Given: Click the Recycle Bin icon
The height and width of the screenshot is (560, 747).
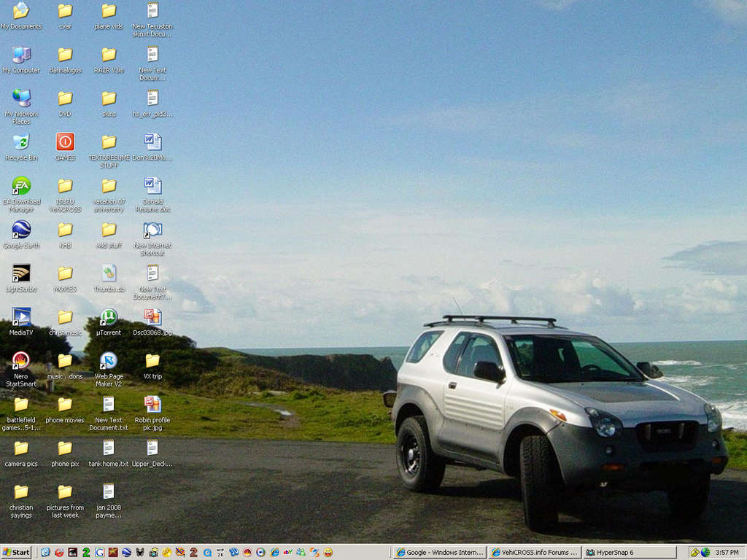Looking at the screenshot, I should coord(21,147).
